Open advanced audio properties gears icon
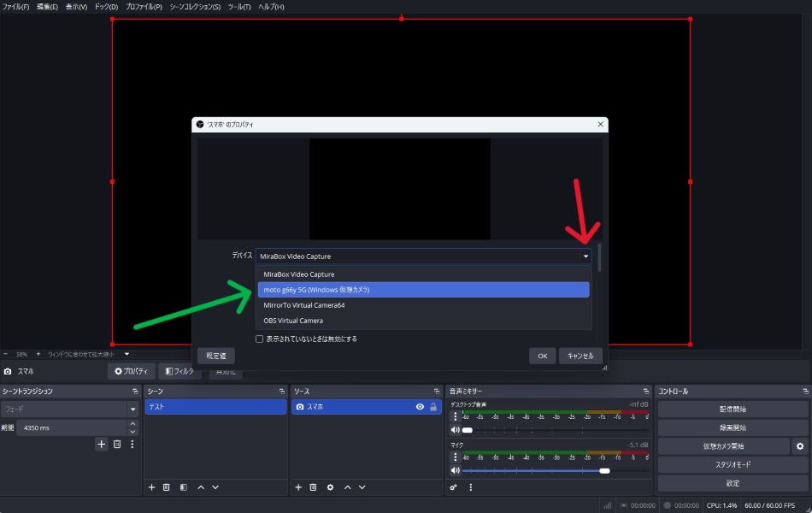 point(454,487)
